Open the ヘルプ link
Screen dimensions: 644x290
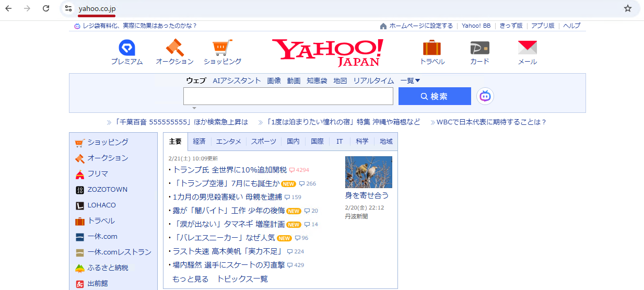(571, 26)
